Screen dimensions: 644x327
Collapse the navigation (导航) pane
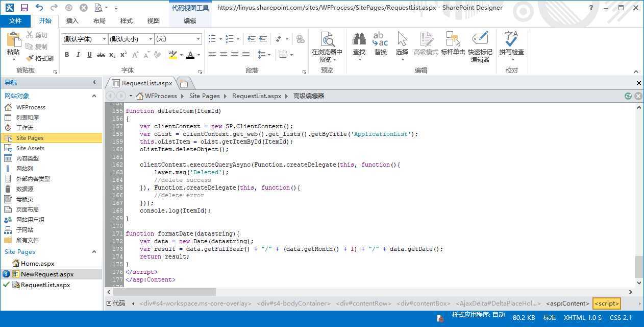(x=94, y=82)
